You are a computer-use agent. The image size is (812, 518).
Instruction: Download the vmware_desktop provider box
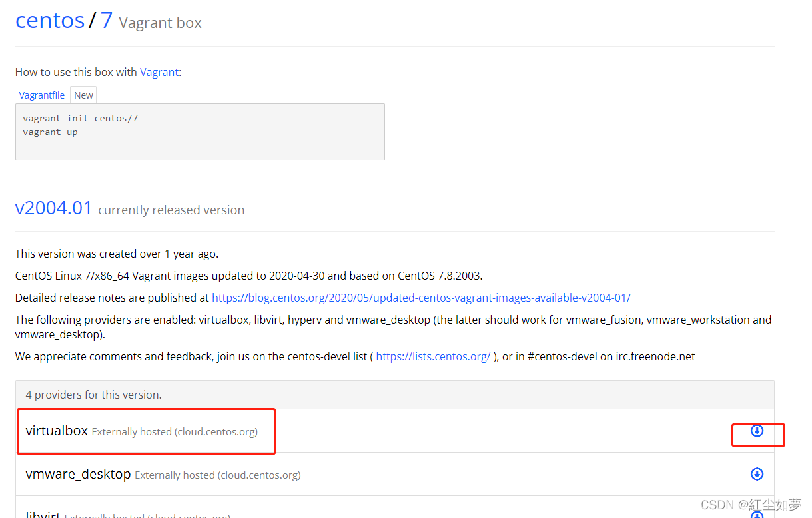point(757,474)
